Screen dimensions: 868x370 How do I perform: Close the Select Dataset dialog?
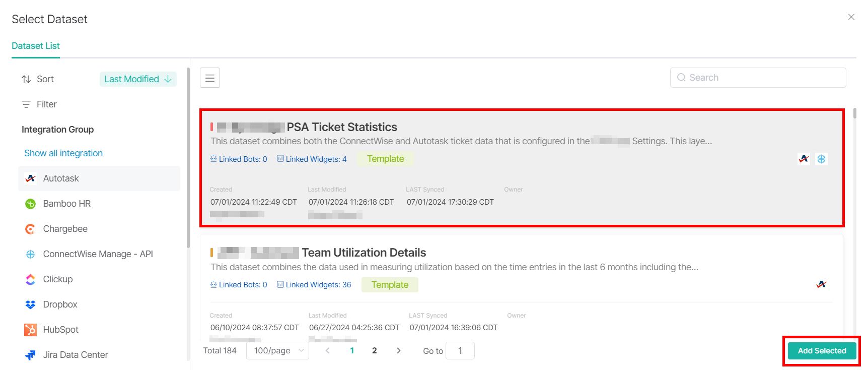pyautogui.click(x=851, y=17)
